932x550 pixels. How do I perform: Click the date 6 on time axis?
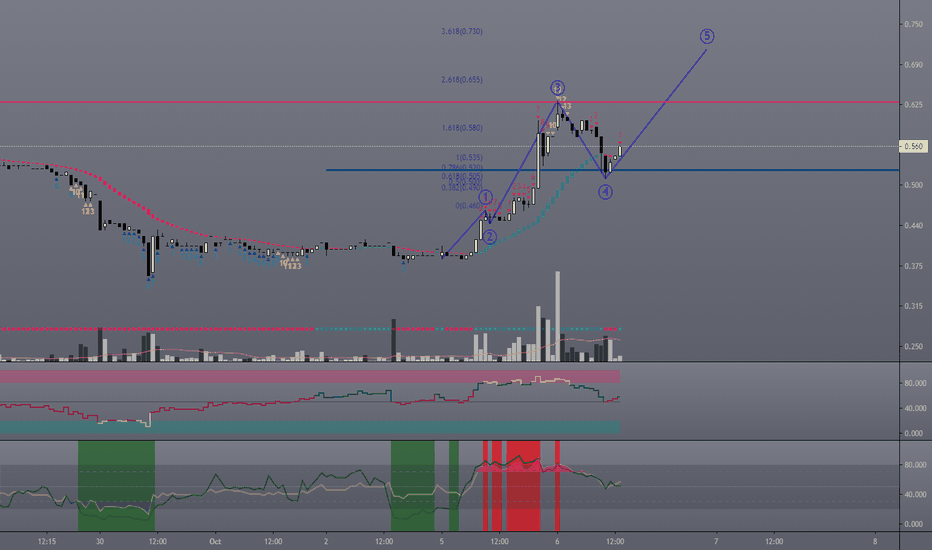pyautogui.click(x=557, y=541)
